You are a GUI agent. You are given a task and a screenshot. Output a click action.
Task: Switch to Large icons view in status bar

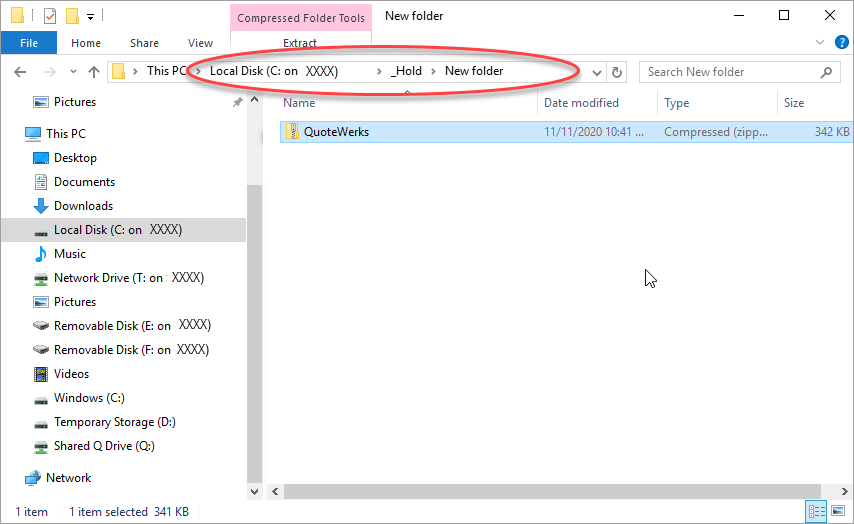[x=838, y=511]
